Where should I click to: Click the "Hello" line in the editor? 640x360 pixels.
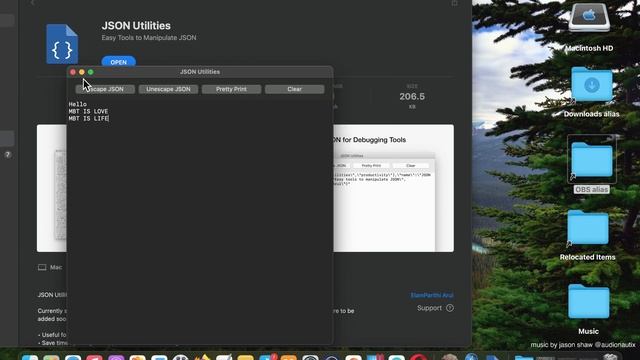pyautogui.click(x=78, y=104)
